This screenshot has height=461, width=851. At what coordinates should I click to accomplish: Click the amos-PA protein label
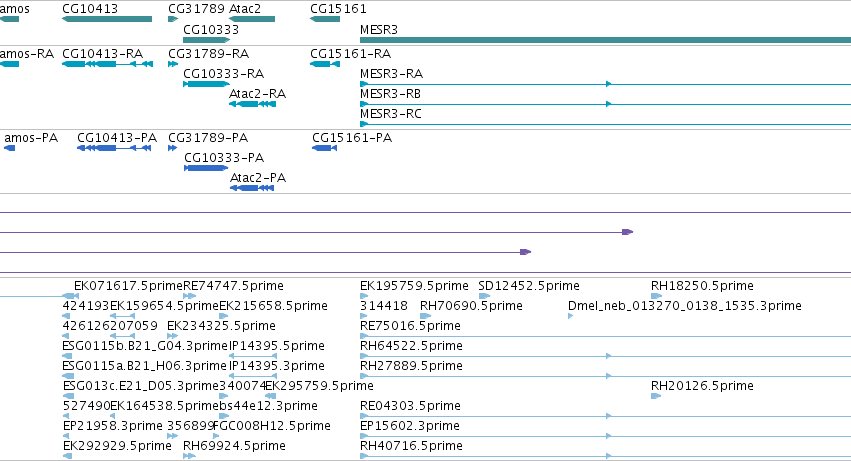click(31, 138)
